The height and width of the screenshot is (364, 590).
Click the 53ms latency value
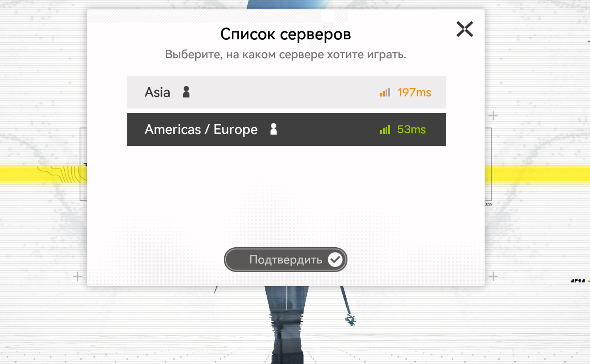411,130
